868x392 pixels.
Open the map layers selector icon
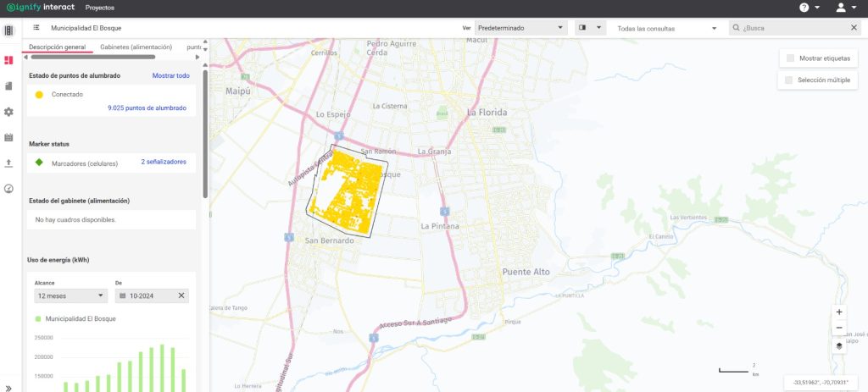pos(838,345)
